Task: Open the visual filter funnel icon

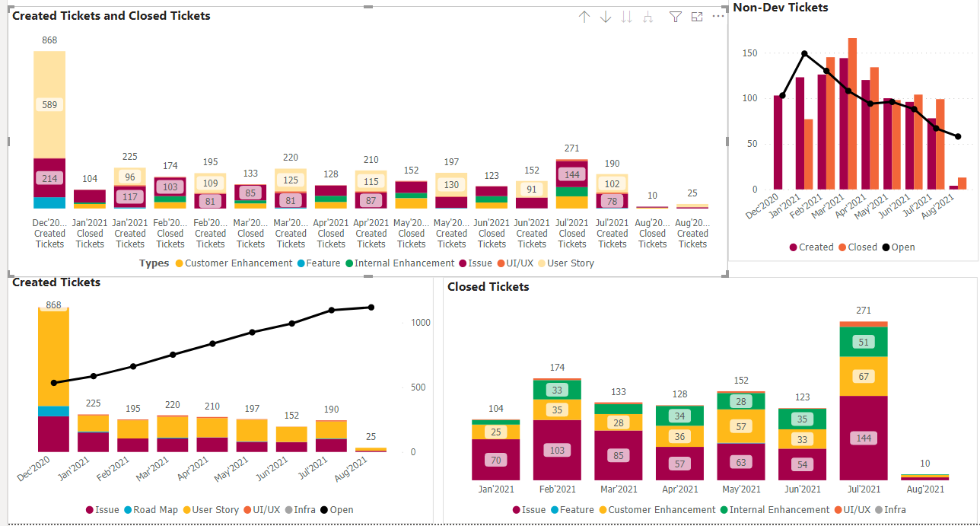Action: (x=675, y=17)
